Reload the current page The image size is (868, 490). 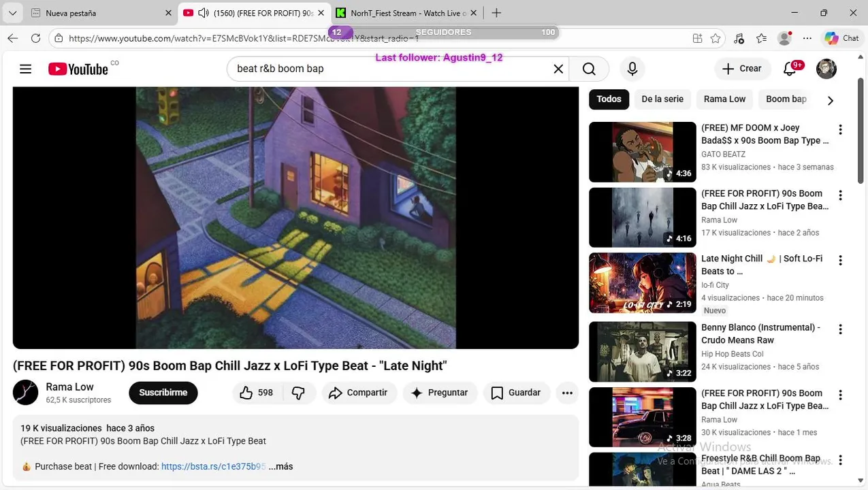(x=35, y=38)
